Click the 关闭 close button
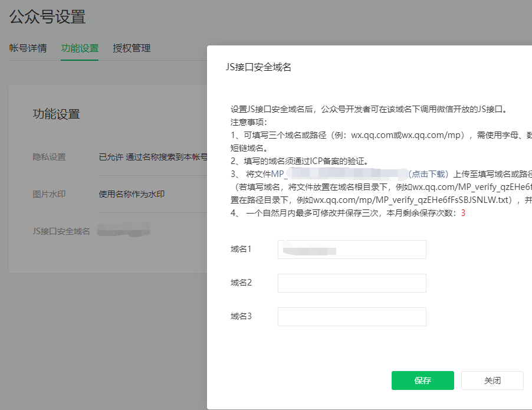532x410 pixels. (x=492, y=381)
